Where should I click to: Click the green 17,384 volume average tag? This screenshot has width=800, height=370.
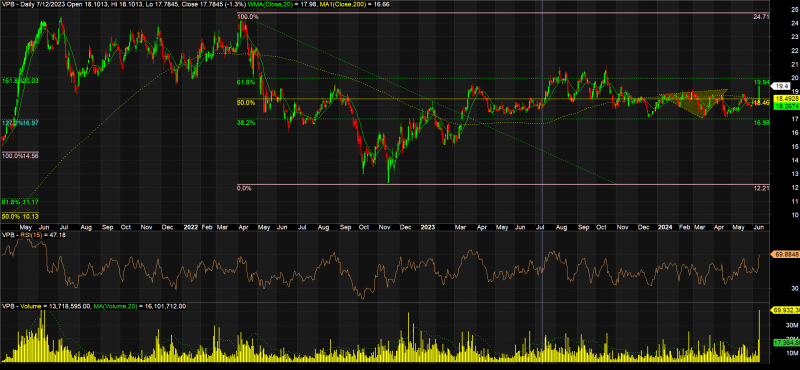(x=787, y=342)
